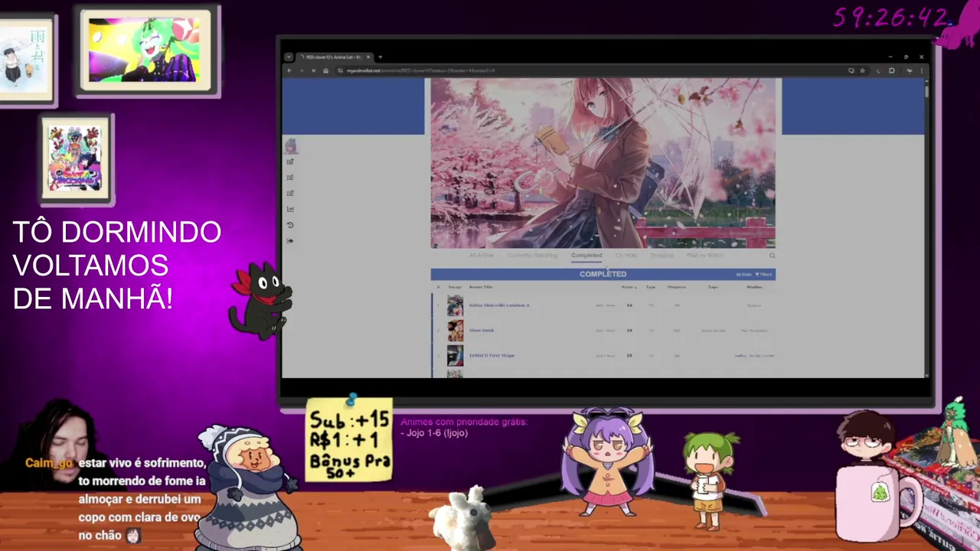Bookmark this page with the star icon

(862, 70)
